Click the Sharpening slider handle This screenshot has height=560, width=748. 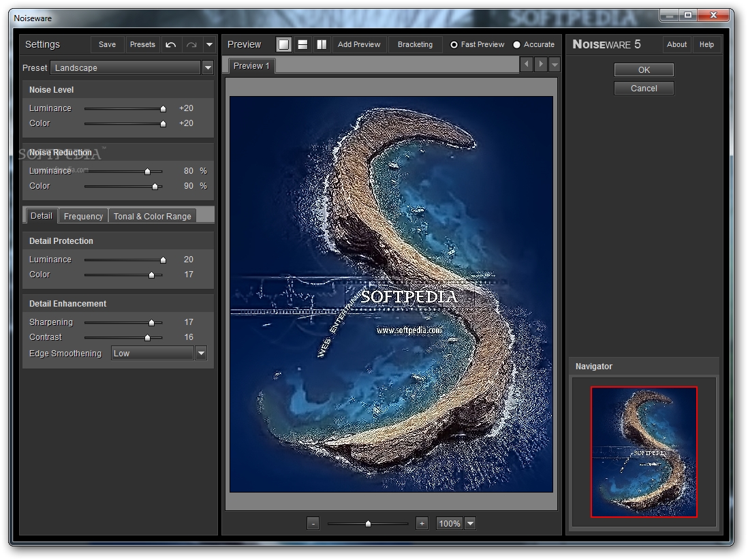coord(152,322)
